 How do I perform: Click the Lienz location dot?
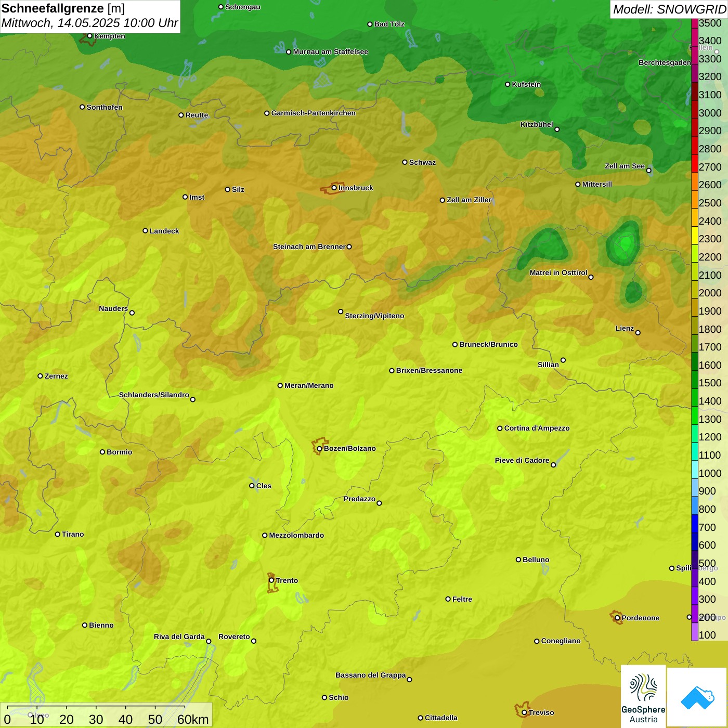tap(638, 333)
